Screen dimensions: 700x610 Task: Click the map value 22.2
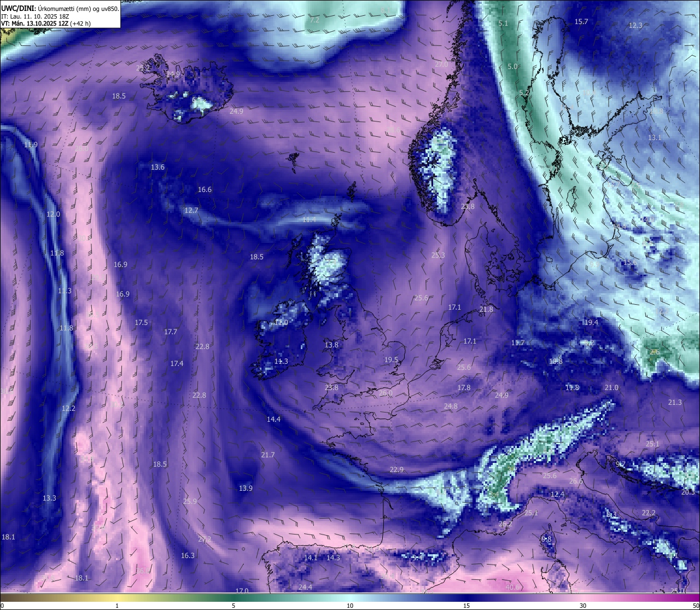648,513
